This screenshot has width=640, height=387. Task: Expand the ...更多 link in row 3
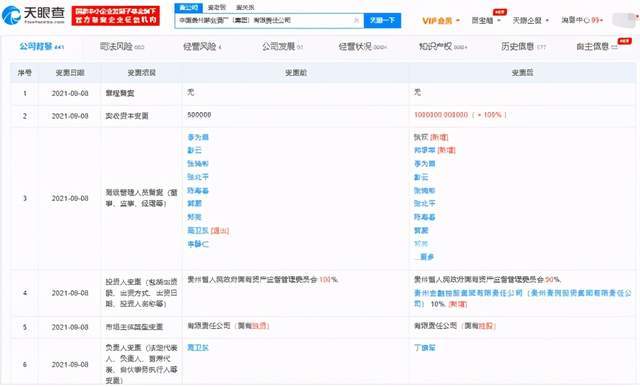coord(424,257)
